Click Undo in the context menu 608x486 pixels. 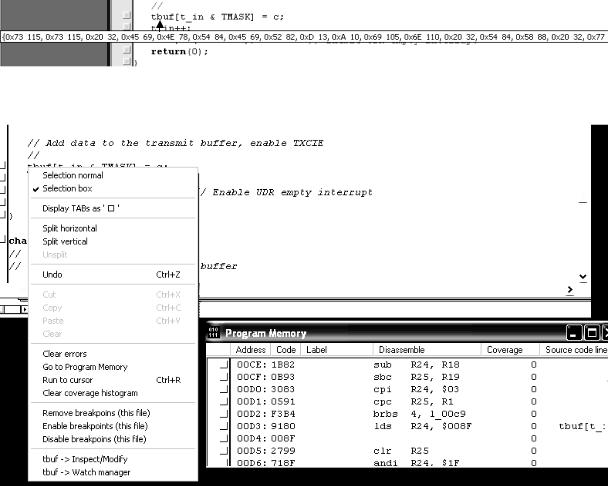click(x=111, y=275)
